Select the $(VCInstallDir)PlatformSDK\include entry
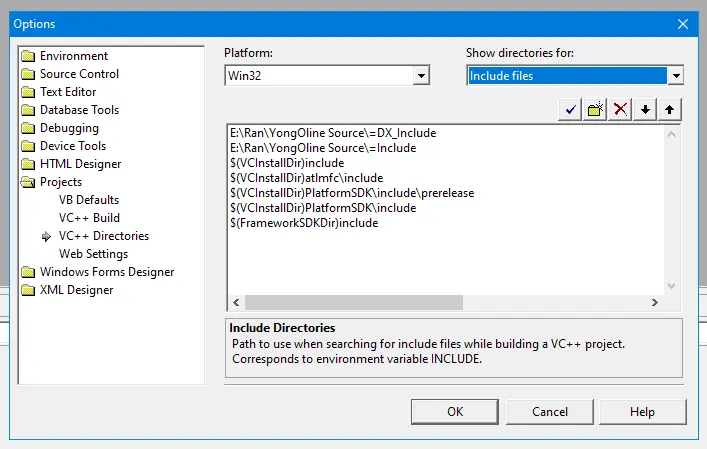 323,208
